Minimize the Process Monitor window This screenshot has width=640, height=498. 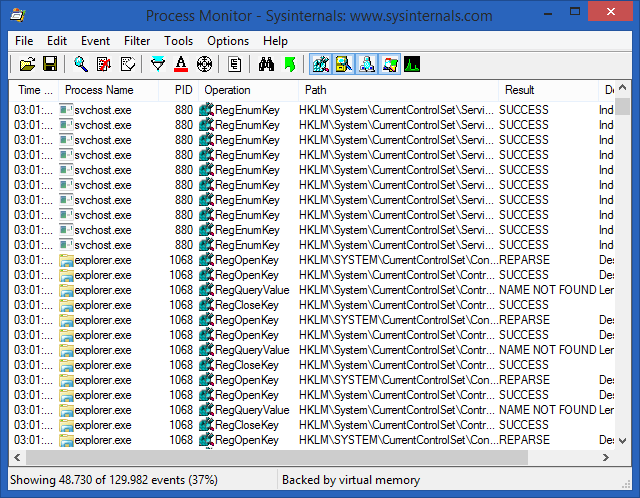pos(548,13)
